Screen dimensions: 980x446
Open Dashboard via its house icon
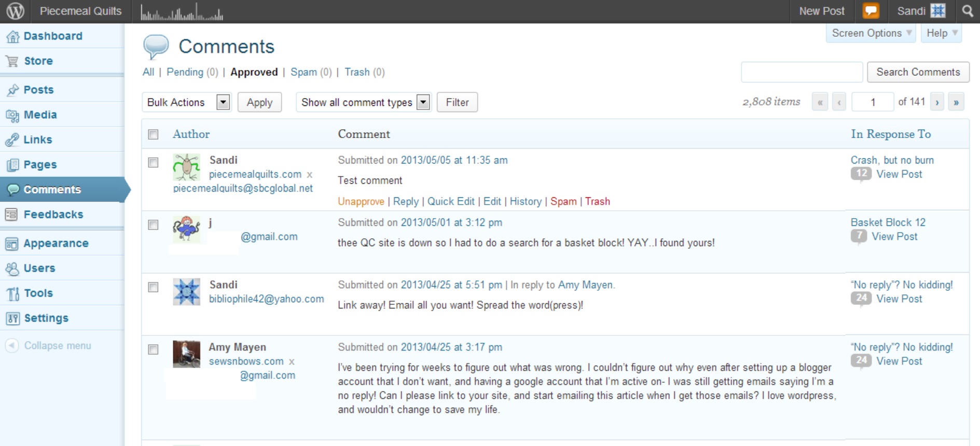(x=12, y=36)
